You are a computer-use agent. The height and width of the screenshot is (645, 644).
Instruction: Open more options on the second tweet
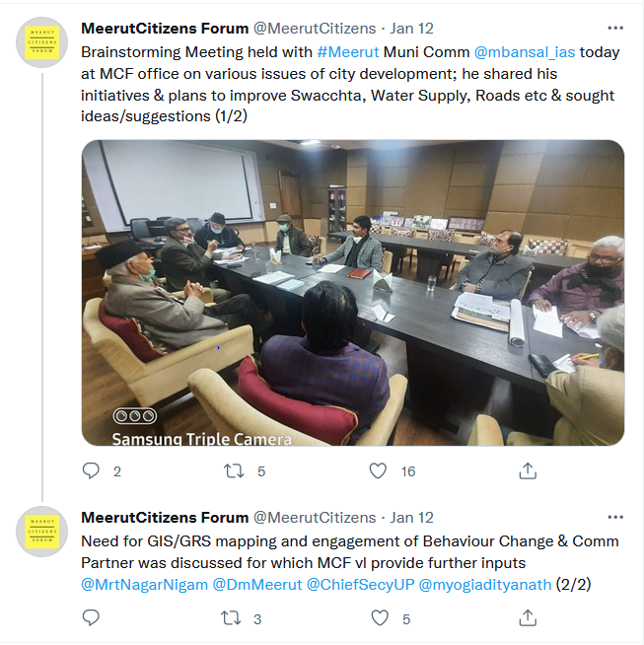tap(615, 517)
